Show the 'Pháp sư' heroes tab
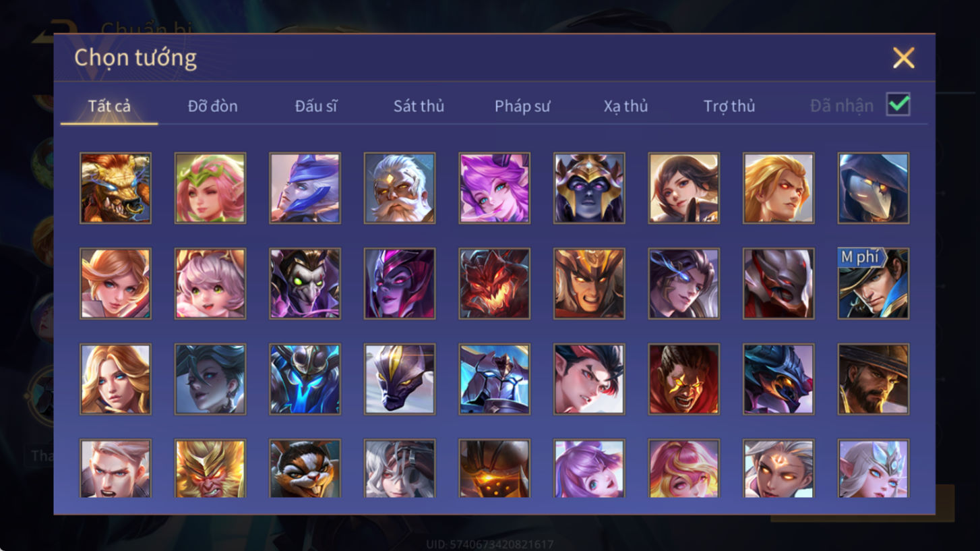 522,106
